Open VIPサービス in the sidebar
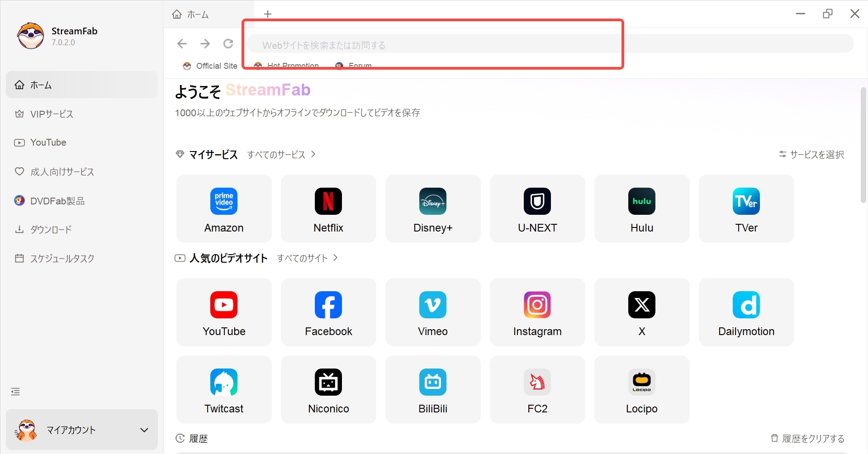This screenshot has width=868, height=454. click(82, 114)
